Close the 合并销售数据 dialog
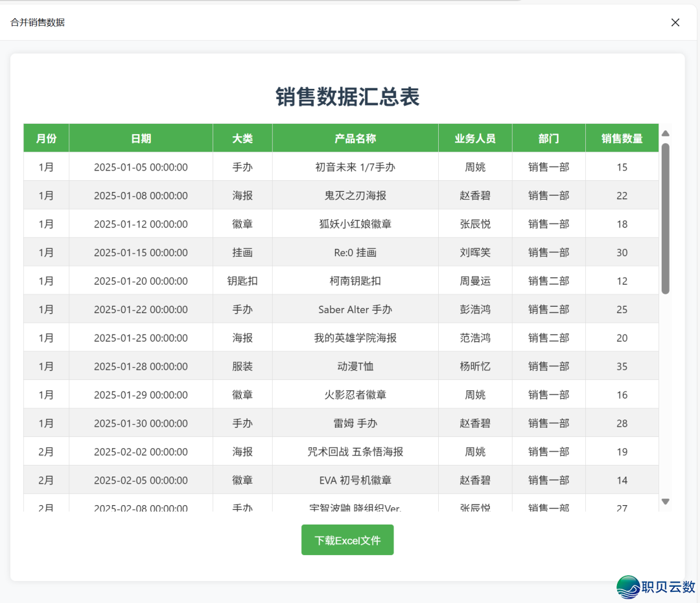The height and width of the screenshot is (603, 700). 675,22
